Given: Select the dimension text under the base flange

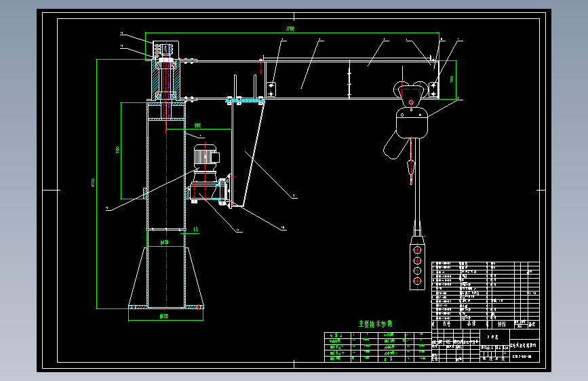Looking at the screenshot, I should pos(164,316).
